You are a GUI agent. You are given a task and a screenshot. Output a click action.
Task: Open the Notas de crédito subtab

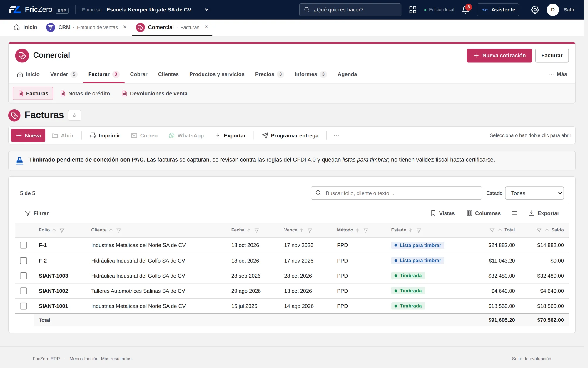pyautogui.click(x=85, y=93)
